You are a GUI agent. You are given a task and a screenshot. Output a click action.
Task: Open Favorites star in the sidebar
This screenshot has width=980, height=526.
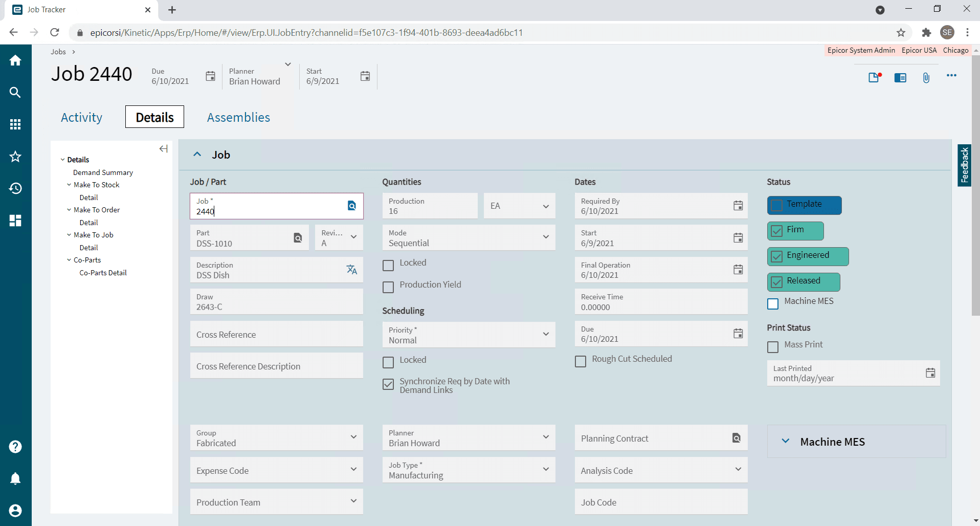[x=15, y=157]
